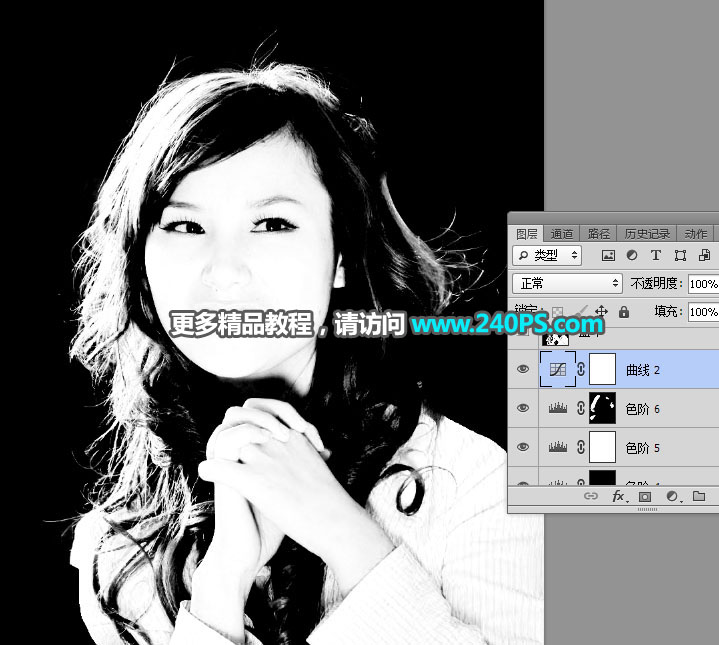Hide the 色阶 6 layer via eye icon
719x645 pixels.
coord(523,408)
